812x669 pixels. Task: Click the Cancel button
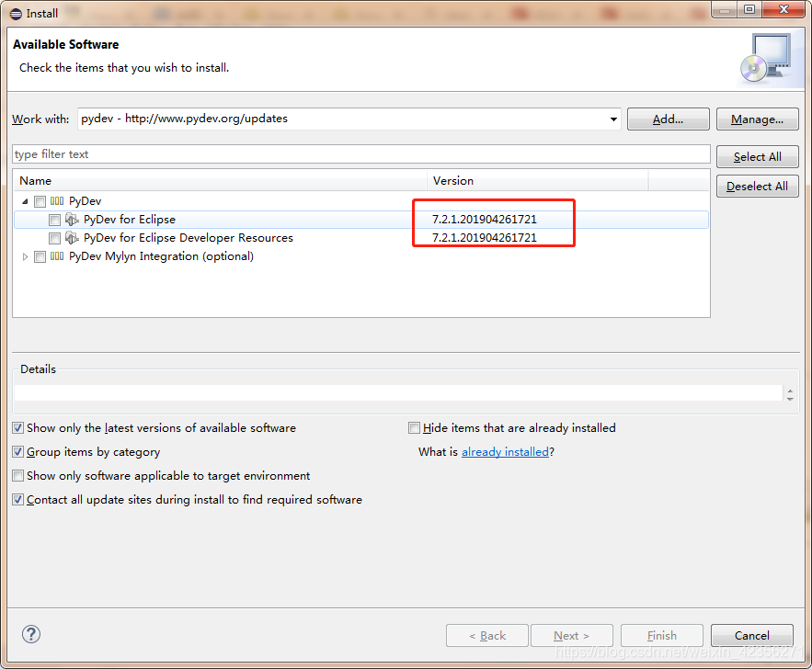click(x=752, y=635)
